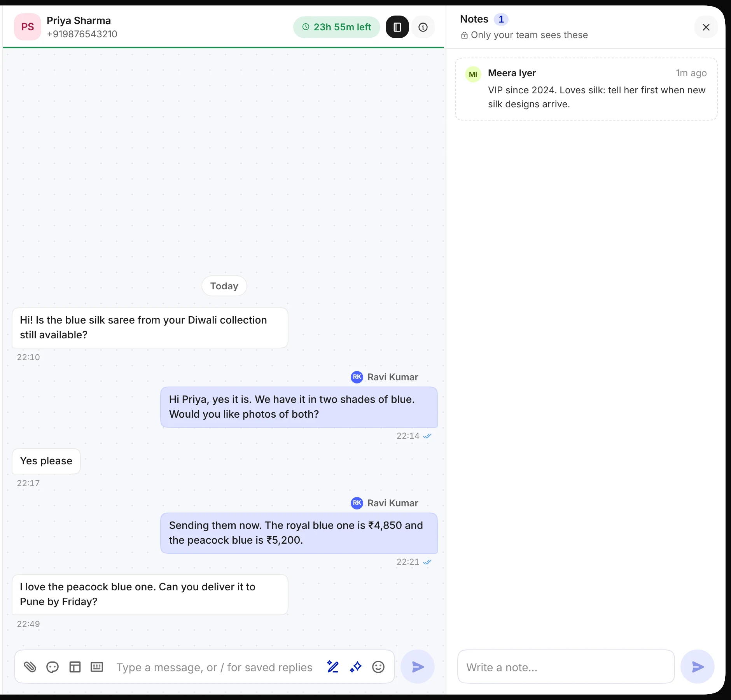Click the Priya Sharma contact name
The height and width of the screenshot is (700, 731).
pos(79,21)
